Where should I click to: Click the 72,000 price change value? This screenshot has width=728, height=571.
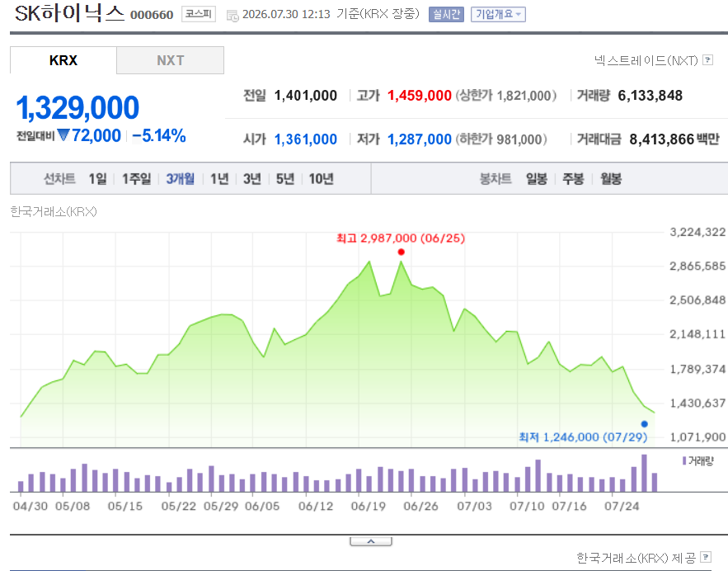coord(96,135)
